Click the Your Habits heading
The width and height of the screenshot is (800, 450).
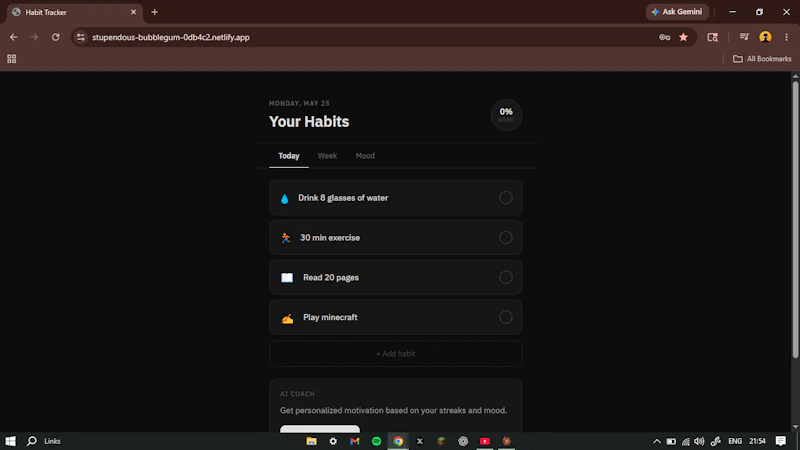pos(309,121)
